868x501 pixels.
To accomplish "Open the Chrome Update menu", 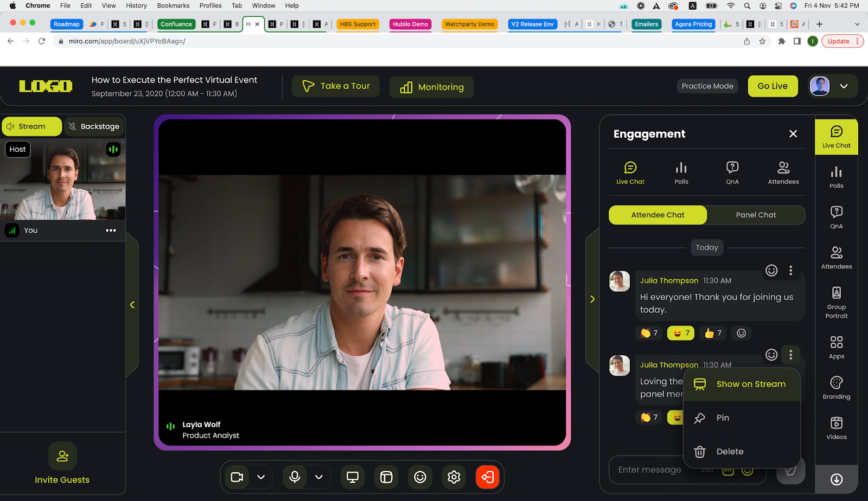I will [843, 41].
